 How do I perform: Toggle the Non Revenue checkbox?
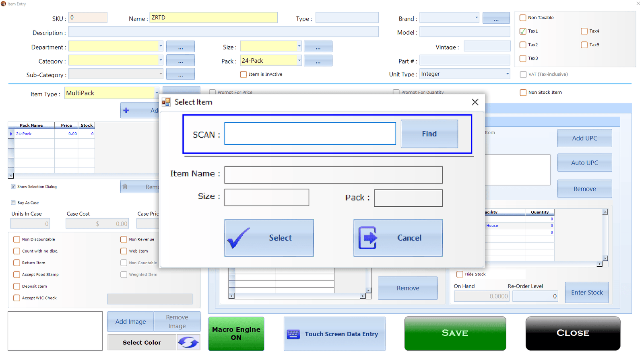click(124, 239)
